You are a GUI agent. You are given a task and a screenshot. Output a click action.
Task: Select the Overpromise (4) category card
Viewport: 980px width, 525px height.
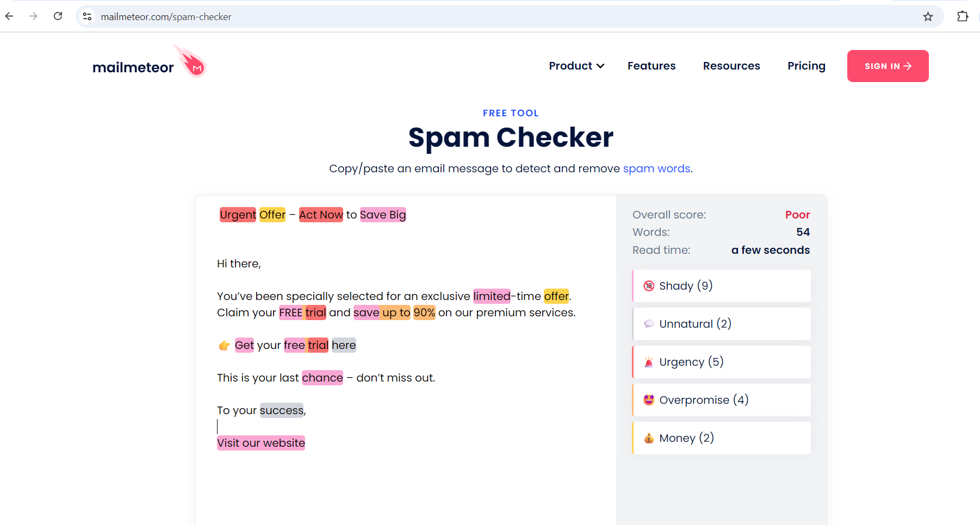click(721, 400)
